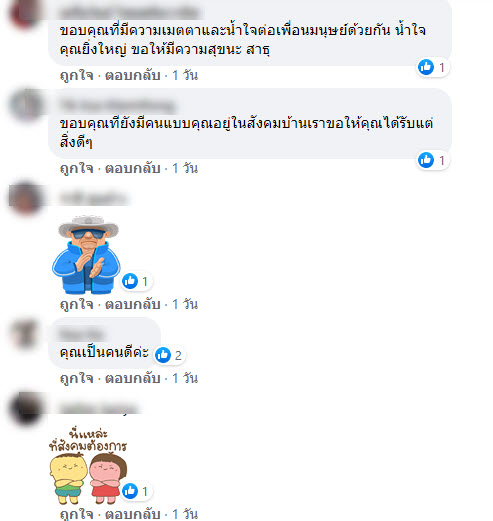Click ถูกใจ under the first comment
493x521 pixels.
[x=76, y=75]
